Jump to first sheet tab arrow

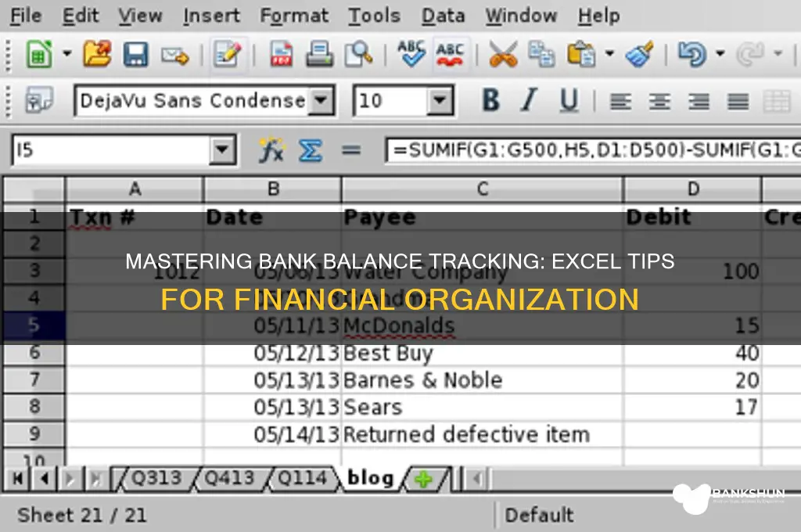(18, 479)
